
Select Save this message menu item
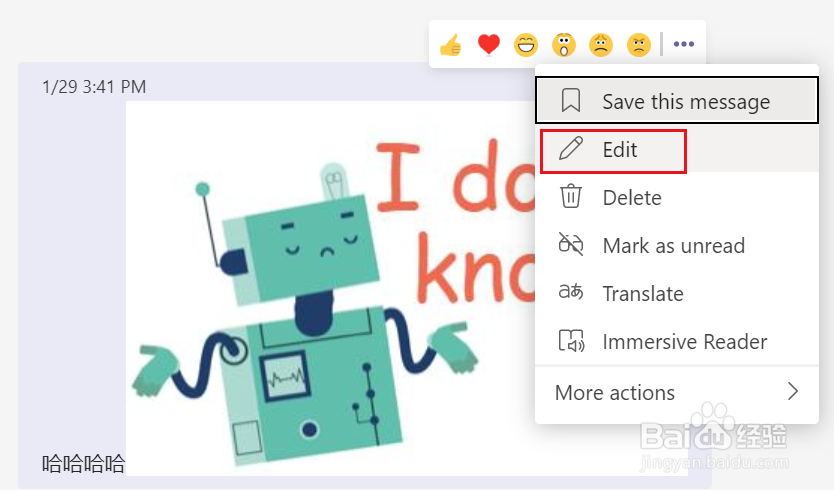click(686, 101)
